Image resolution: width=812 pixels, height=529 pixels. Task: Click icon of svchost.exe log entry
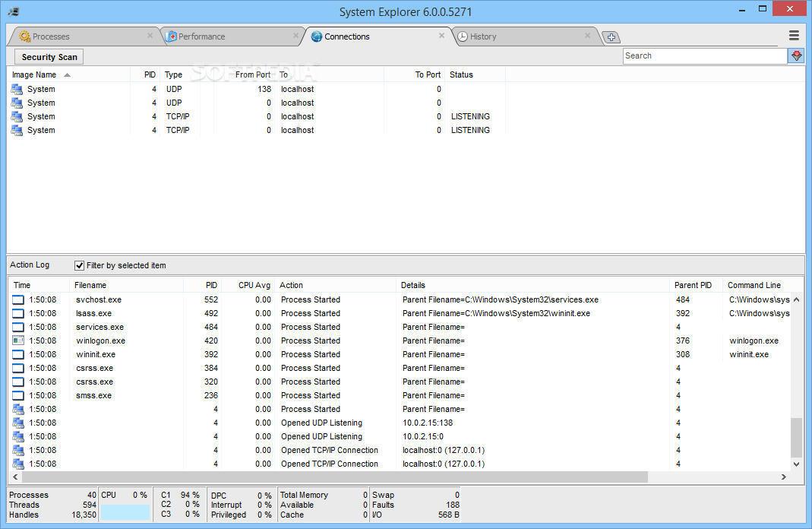(x=18, y=299)
